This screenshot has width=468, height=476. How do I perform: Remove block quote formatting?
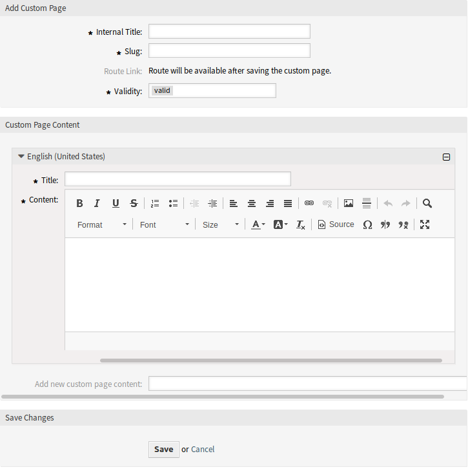coord(403,224)
